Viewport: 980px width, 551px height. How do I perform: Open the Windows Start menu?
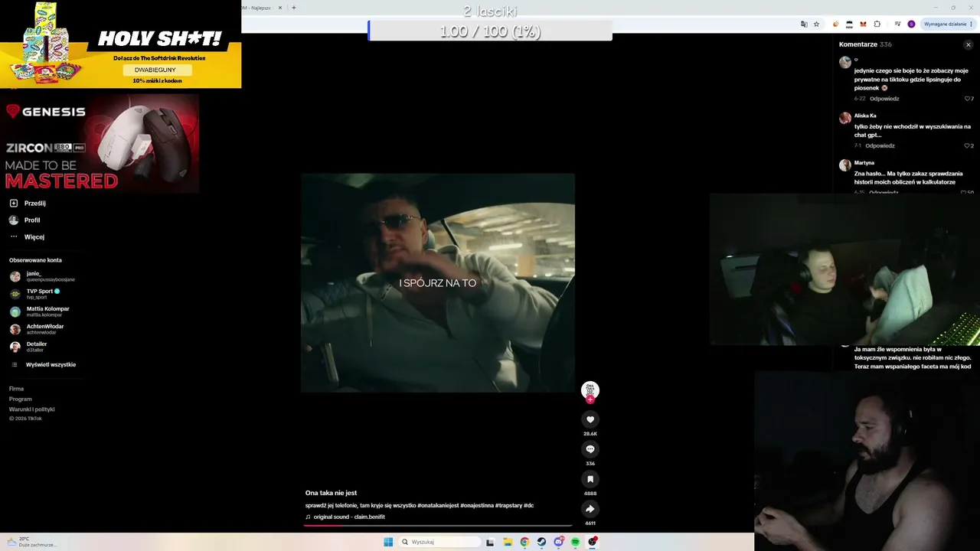[388, 542]
